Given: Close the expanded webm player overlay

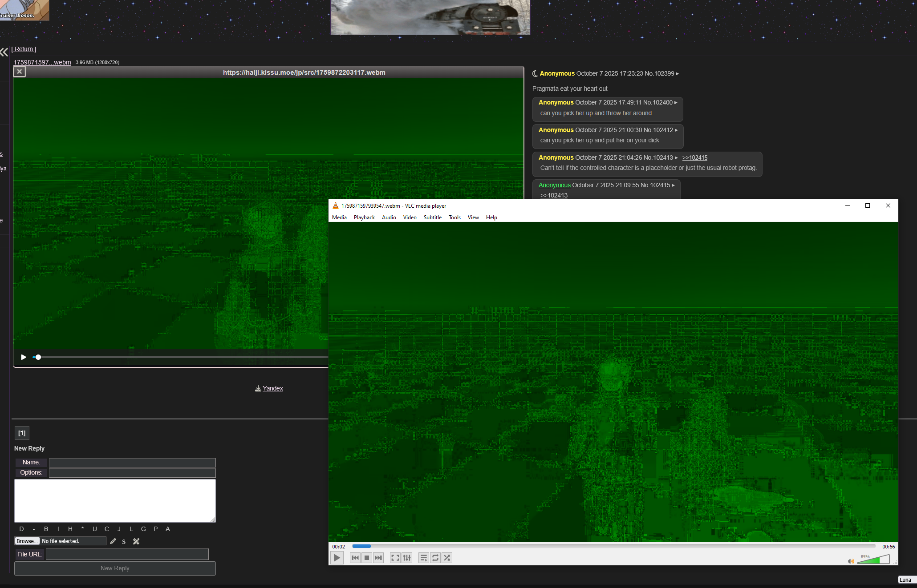Looking at the screenshot, I should [20, 72].
